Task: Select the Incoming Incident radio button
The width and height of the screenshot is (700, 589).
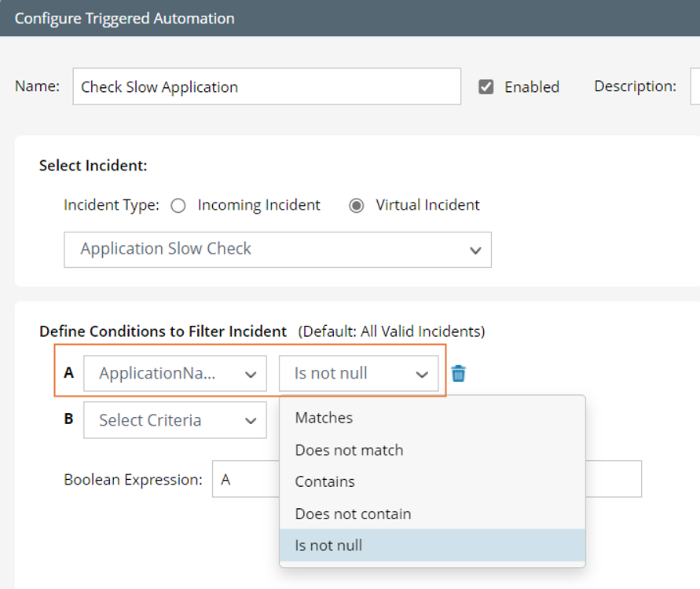Action: (x=178, y=206)
